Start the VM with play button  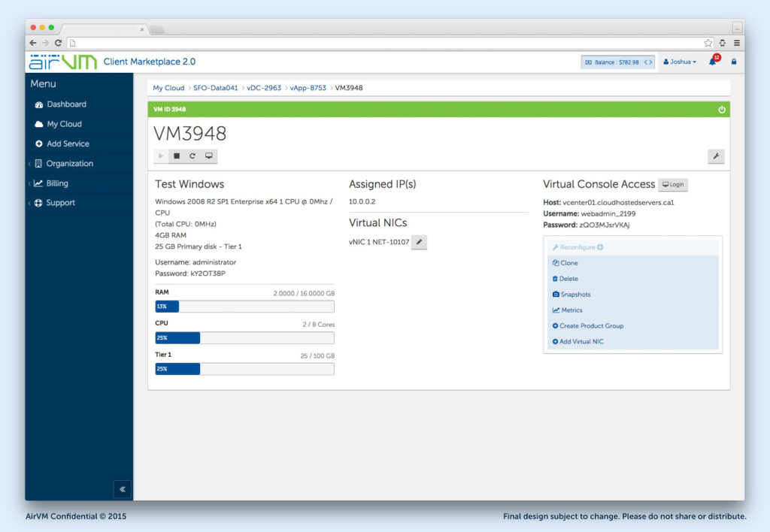tap(161, 156)
